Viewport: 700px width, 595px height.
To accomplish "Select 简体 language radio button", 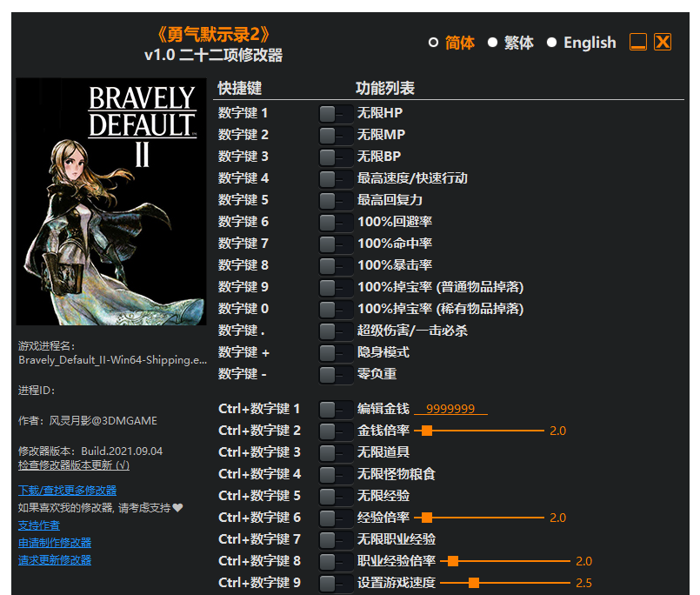I will pos(433,43).
